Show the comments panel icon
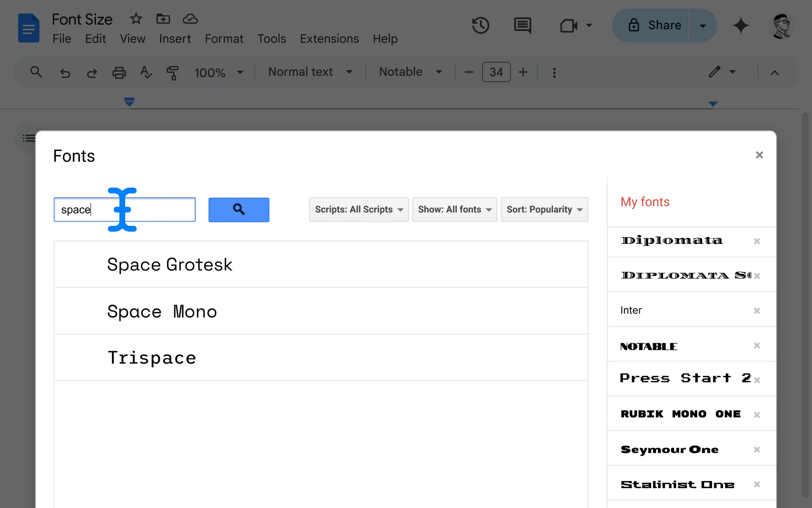This screenshot has width=812, height=508. coord(522,25)
